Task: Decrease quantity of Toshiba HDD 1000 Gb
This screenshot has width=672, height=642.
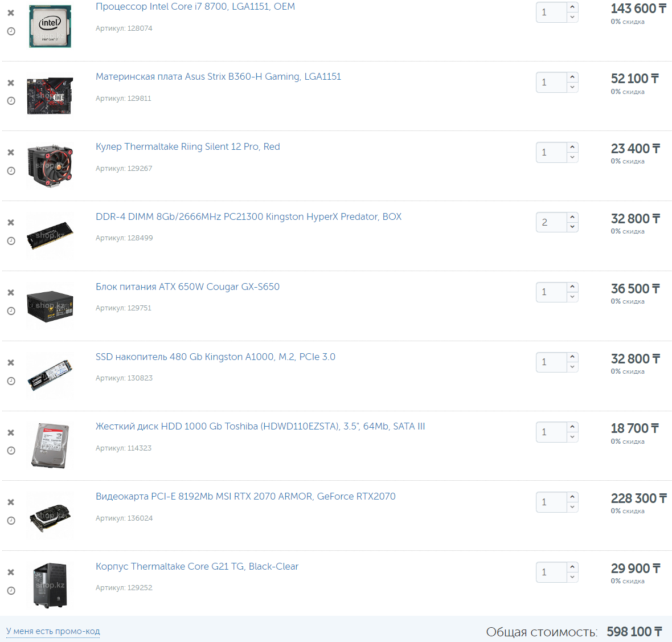Action: pos(572,437)
